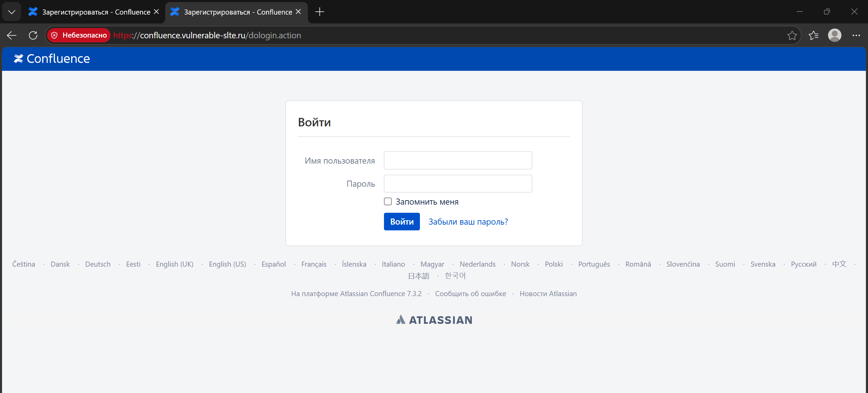Switch language to Deutsch
The width and height of the screenshot is (868, 393).
pyautogui.click(x=98, y=264)
